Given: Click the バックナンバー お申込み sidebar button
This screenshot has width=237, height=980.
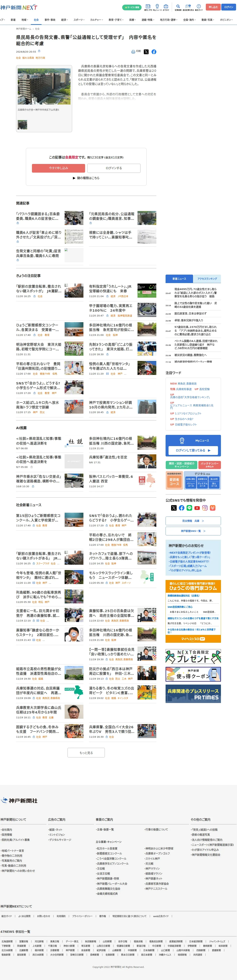Looking at the screenshot, I should pos(209,465).
